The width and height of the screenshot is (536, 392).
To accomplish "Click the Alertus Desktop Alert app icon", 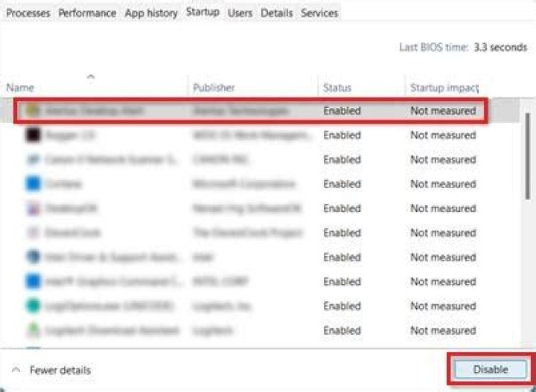I will point(32,111).
